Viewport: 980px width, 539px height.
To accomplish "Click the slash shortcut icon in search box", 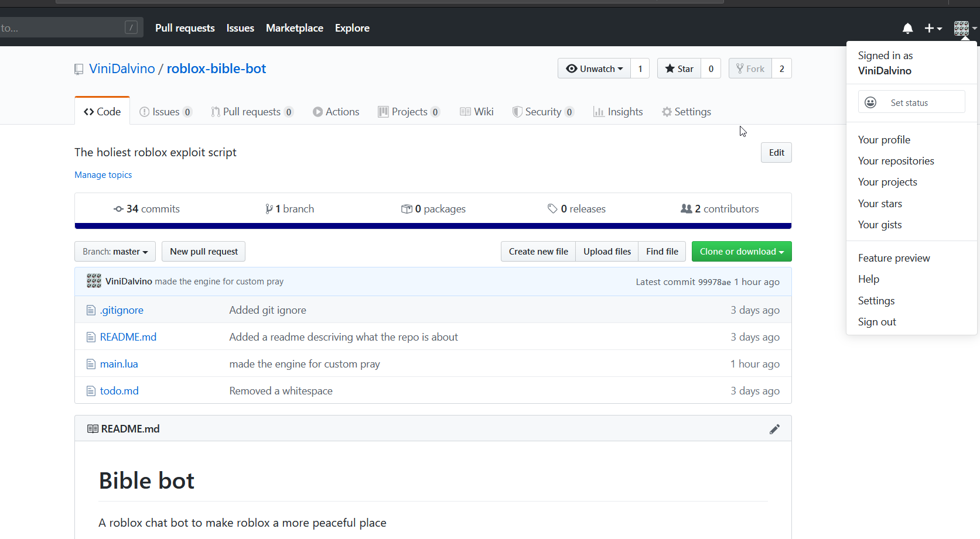I will click(x=131, y=28).
